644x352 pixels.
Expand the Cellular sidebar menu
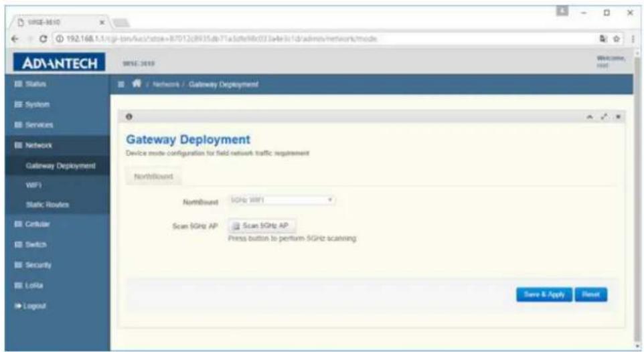point(32,224)
